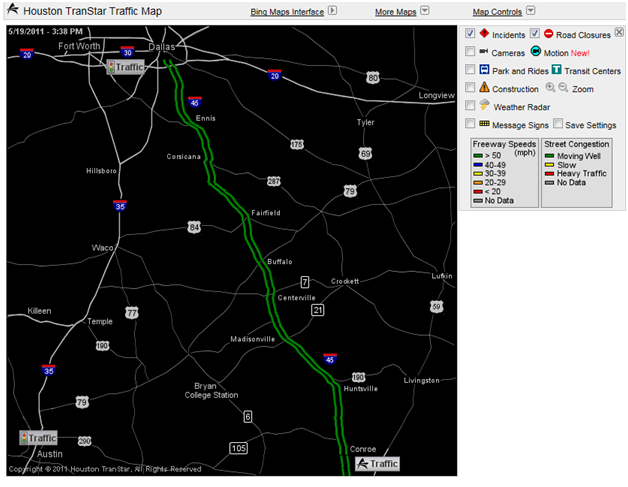
Task: Click the Motion New! label
Action: pos(566,53)
